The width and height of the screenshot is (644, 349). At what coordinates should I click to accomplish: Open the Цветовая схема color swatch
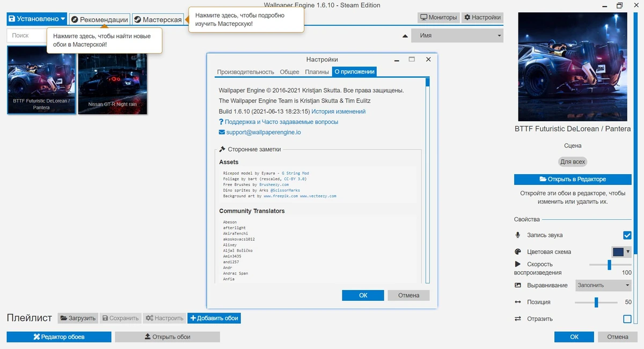coord(621,251)
